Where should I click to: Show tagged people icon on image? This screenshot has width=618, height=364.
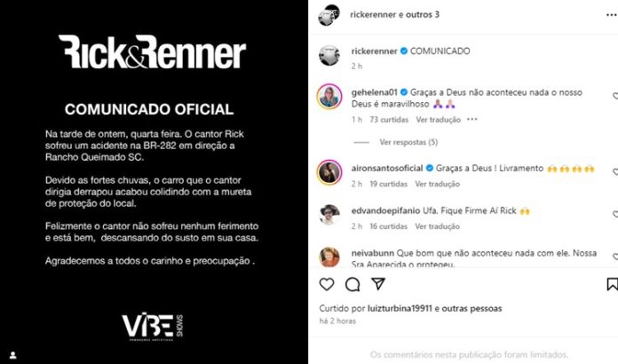pos(13,355)
